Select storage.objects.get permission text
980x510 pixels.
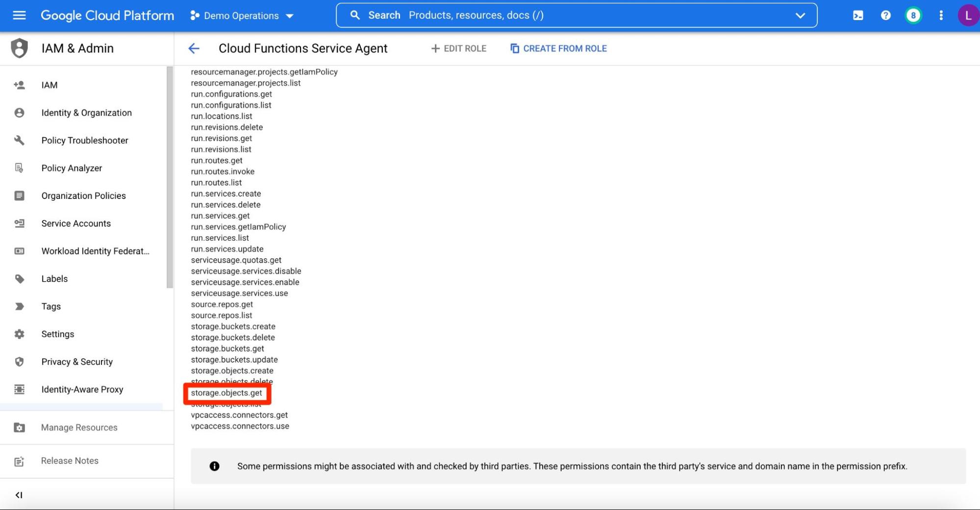(226, 393)
